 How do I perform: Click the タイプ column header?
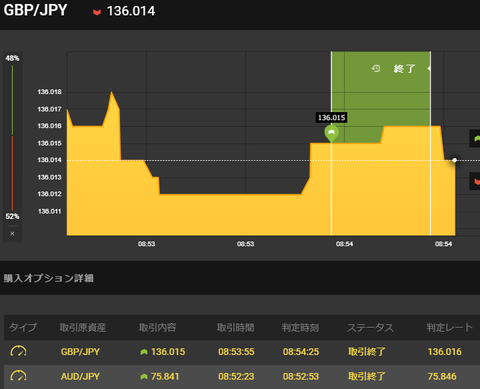coord(23,327)
